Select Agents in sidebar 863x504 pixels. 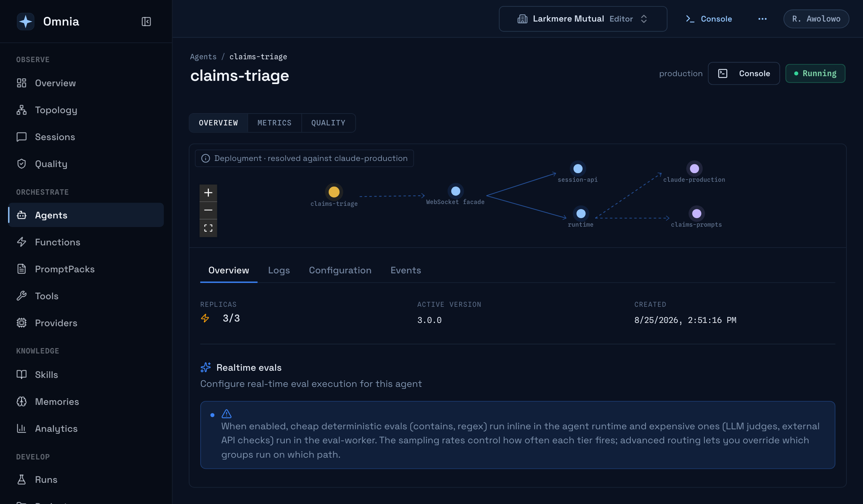(86, 215)
